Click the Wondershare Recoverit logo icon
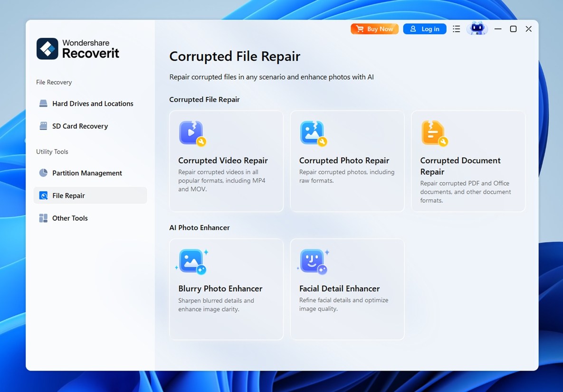The height and width of the screenshot is (392, 563). 47,48
